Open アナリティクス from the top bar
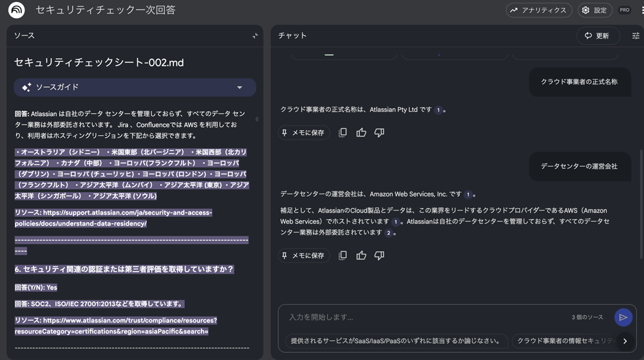Viewport: 644px width, 360px height. click(539, 10)
